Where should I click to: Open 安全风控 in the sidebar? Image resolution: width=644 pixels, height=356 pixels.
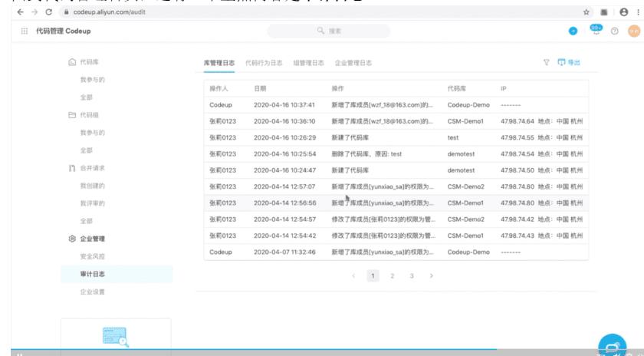pos(93,256)
